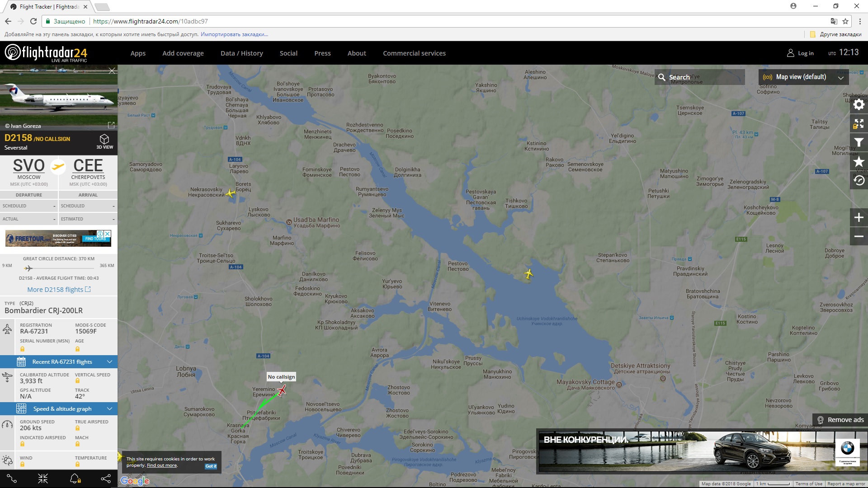Click the filter funnel icon
Image resolution: width=868 pixels, height=488 pixels.
point(859,143)
